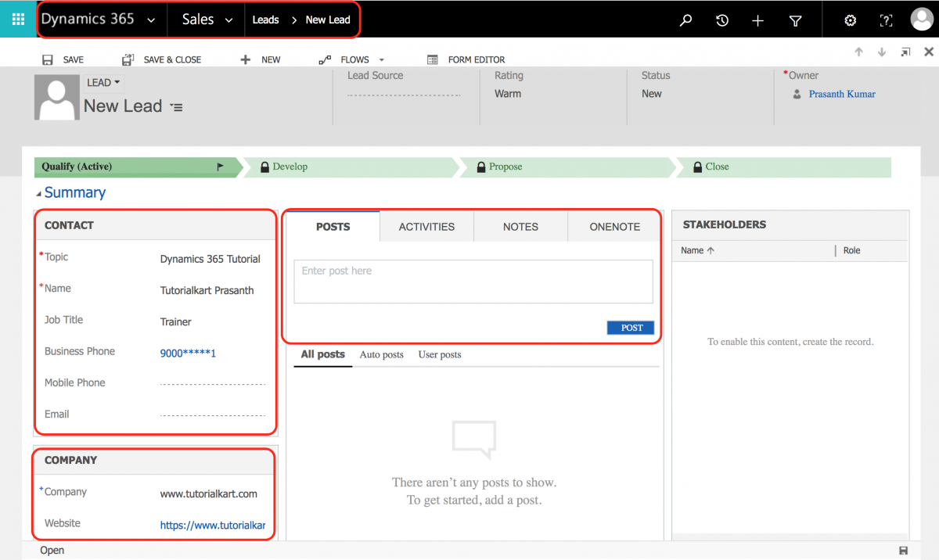Viewport: 939px width, 560px height.
Task: Click Job Title value Trainer
Action: pos(176,321)
